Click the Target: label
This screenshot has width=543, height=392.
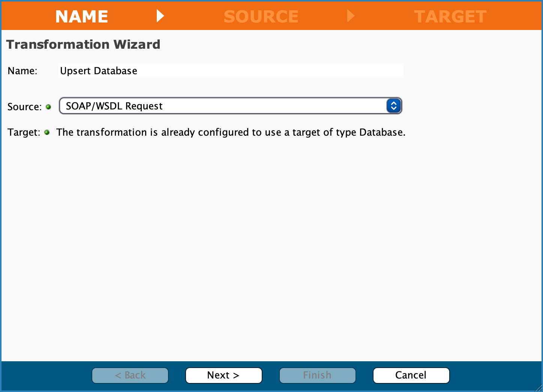(x=24, y=132)
